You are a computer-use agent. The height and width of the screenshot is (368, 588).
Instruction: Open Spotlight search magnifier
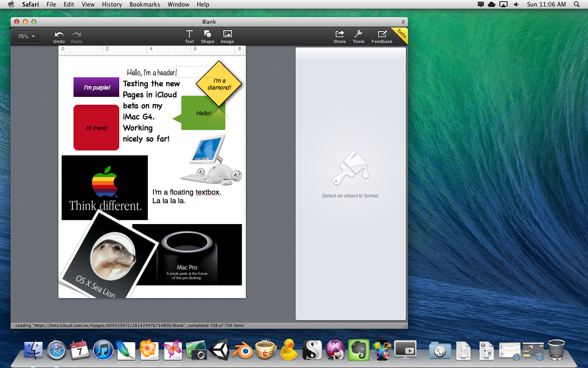(577, 4)
